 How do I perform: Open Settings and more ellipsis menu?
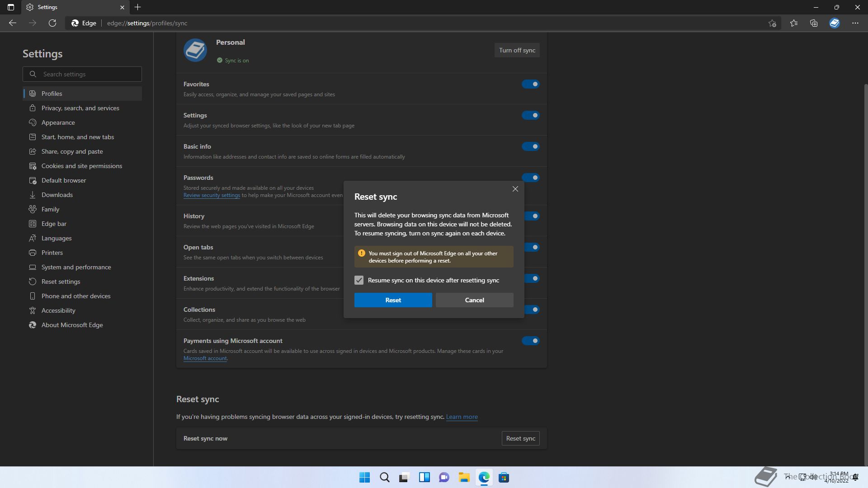(x=855, y=23)
